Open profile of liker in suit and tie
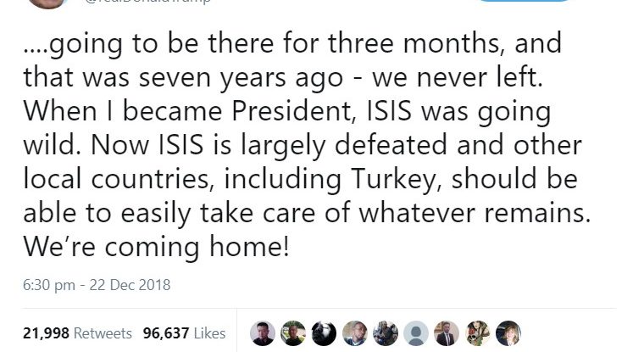The height and width of the screenshot is (352, 644). (x=447, y=332)
